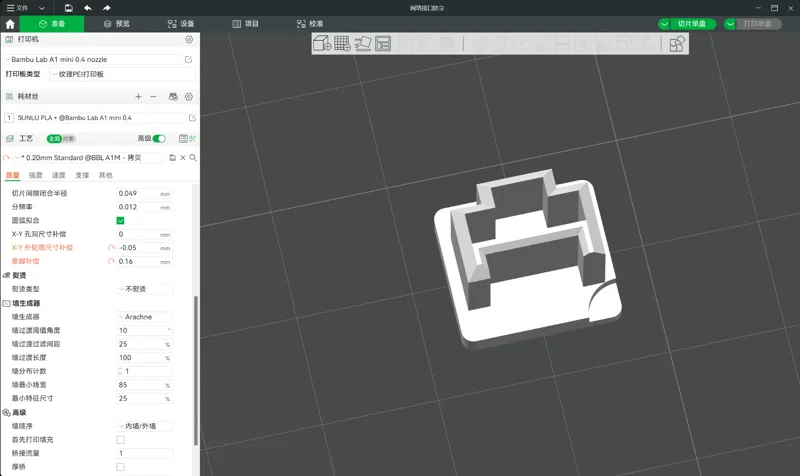
Task: Open the 打印板类型 plate type dropdown
Action: [x=122, y=74]
